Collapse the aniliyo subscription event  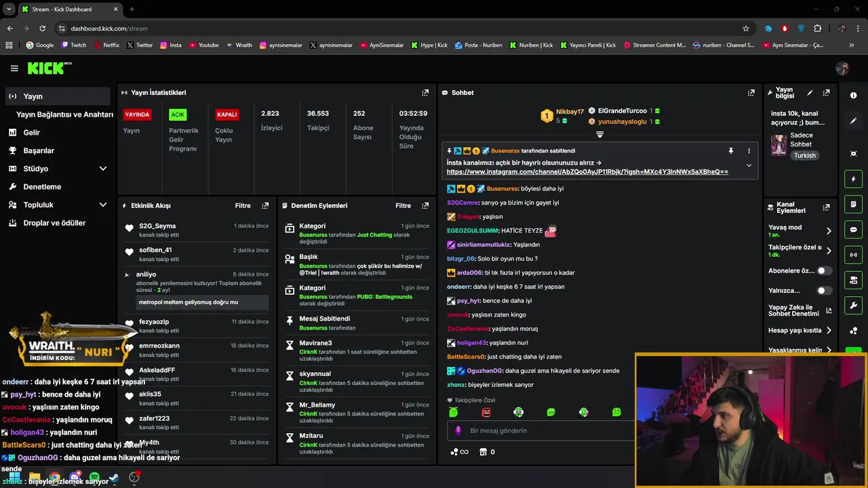tap(127, 274)
